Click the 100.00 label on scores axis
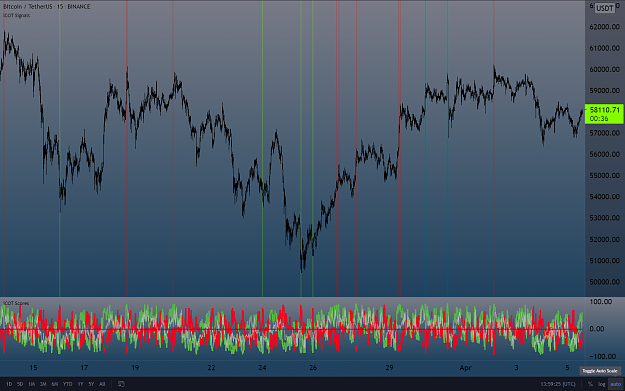The width and height of the screenshot is (625, 391). point(601,302)
